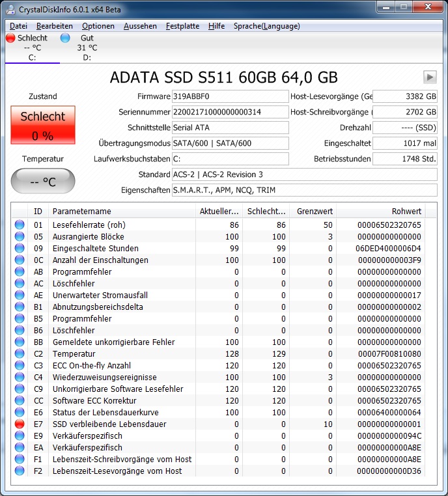Image resolution: width=448 pixels, height=496 pixels.
Task: Click the blue orb in the AB Programmfehler row
Action: coord(20,271)
